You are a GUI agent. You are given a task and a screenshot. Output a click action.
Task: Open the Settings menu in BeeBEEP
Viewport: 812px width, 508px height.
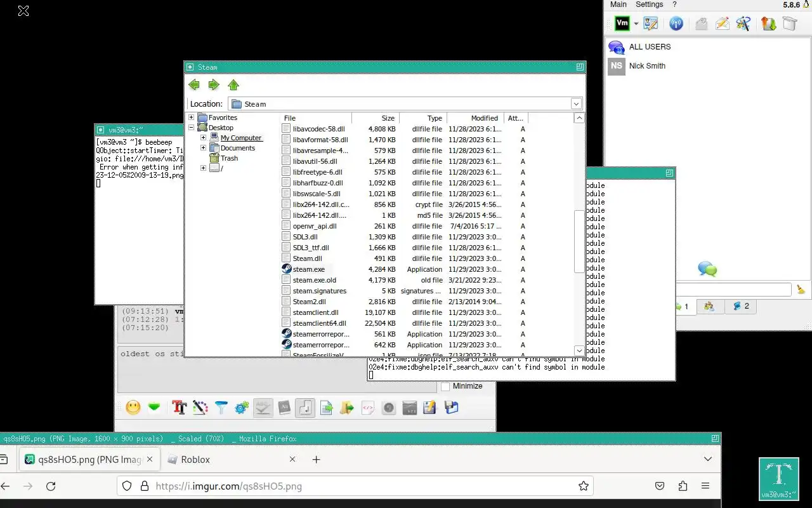coord(650,4)
